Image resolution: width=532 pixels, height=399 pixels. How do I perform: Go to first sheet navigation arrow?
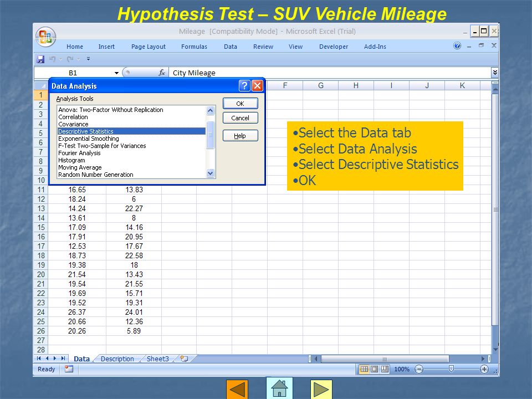(x=39, y=359)
